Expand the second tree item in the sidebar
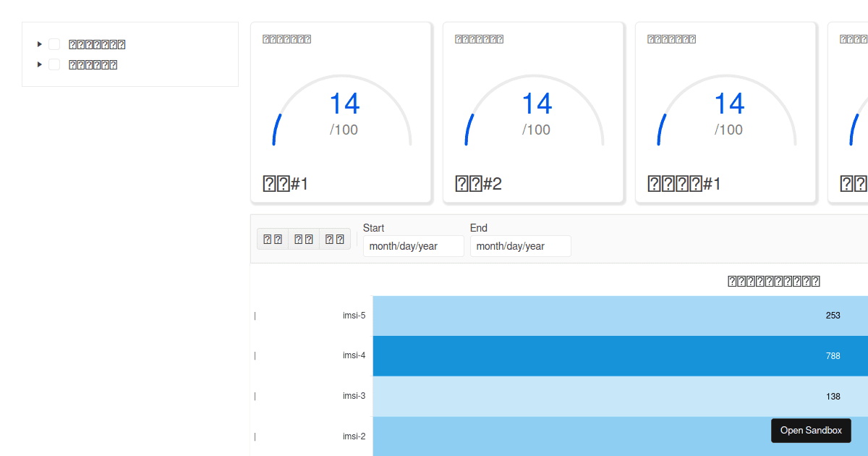 (x=39, y=64)
